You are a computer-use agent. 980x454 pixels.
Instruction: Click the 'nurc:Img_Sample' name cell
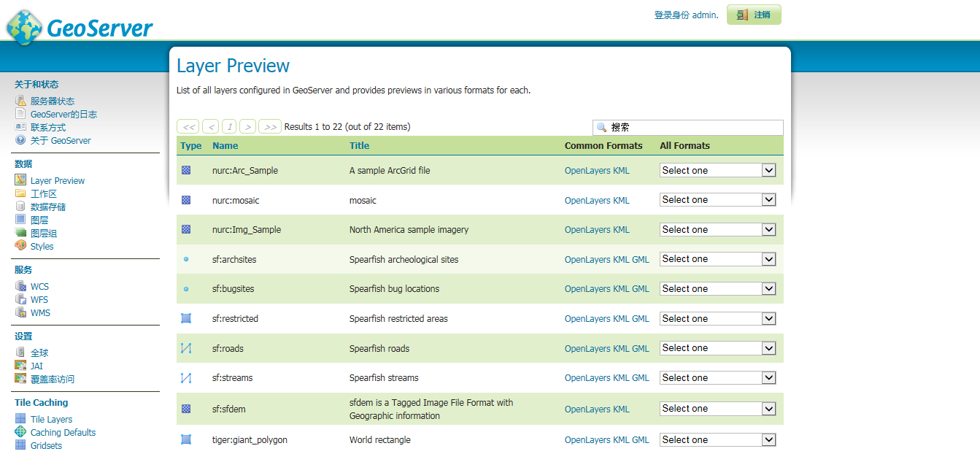pyautogui.click(x=247, y=229)
